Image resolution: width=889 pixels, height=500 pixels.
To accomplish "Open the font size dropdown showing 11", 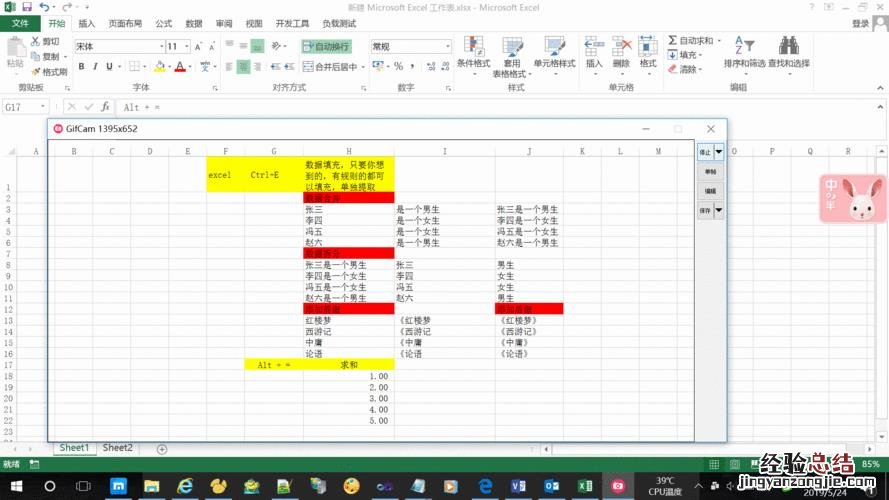I will pyautogui.click(x=187, y=46).
